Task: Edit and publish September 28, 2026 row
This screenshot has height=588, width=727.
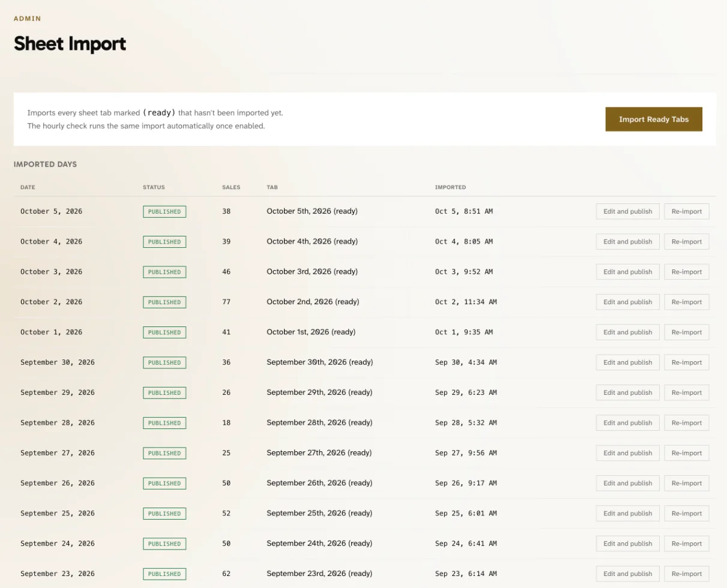Action: (627, 422)
